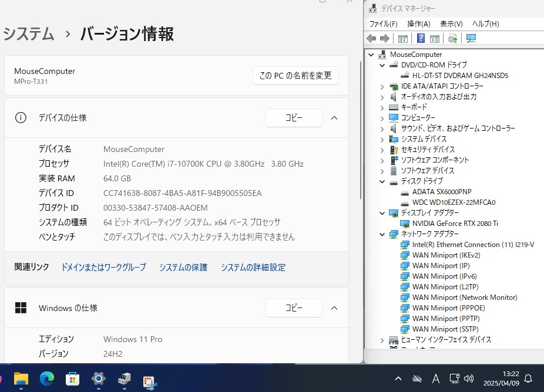Click the Forward arrow in Device Manager toolbar

coord(384,39)
